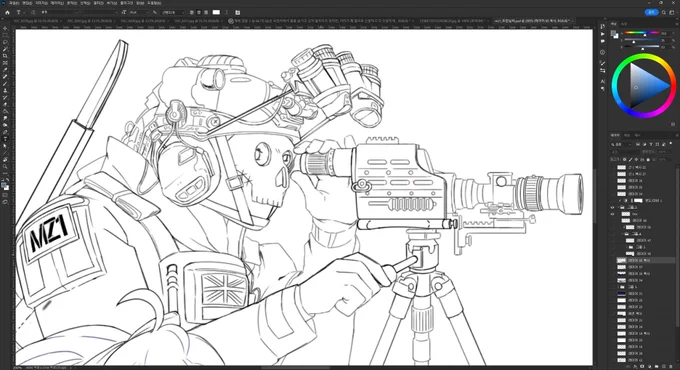
Task: Click the character panel icon in collapsed dock
Action: 603,81
